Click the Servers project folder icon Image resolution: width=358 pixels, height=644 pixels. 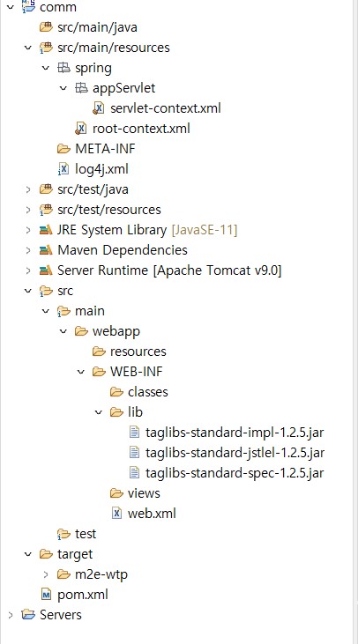tap(28, 615)
